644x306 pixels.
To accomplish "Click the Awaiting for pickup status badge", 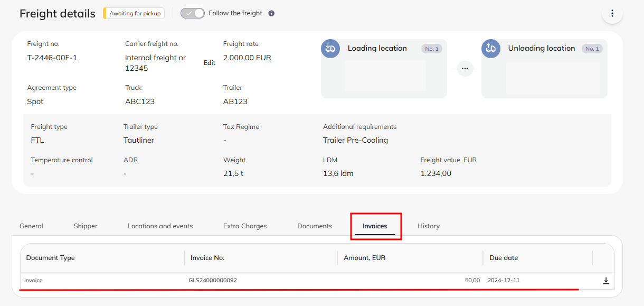I will [134, 13].
